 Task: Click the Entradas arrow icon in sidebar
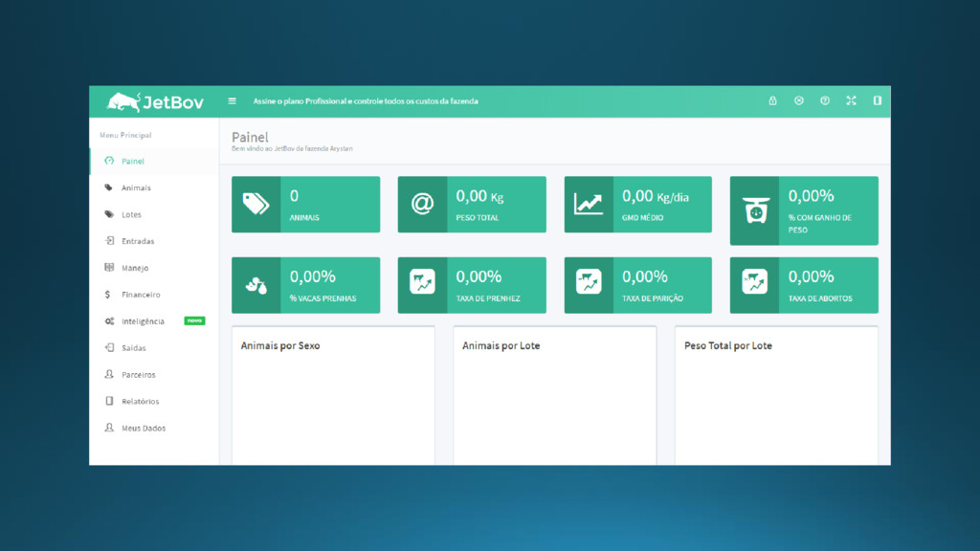tap(109, 240)
